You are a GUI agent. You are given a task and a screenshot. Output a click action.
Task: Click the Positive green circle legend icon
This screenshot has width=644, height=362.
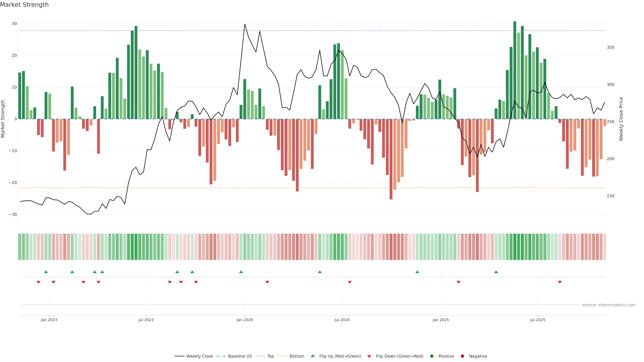(432, 356)
